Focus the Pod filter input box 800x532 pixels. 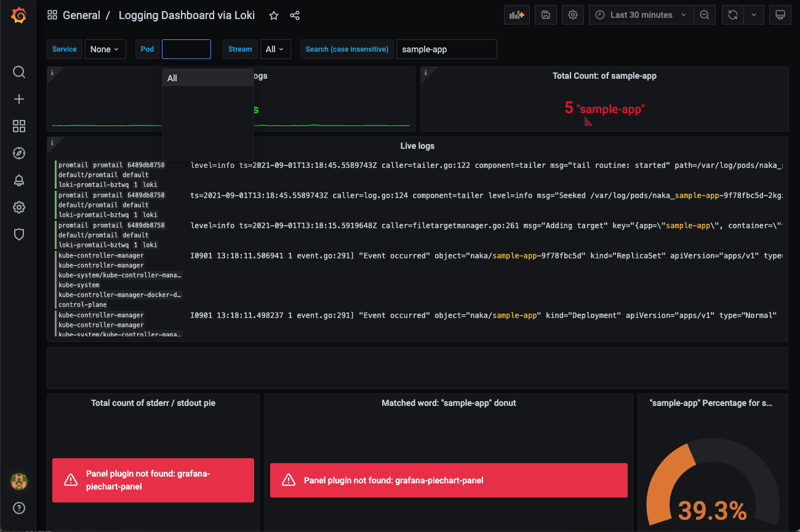pyautogui.click(x=186, y=49)
